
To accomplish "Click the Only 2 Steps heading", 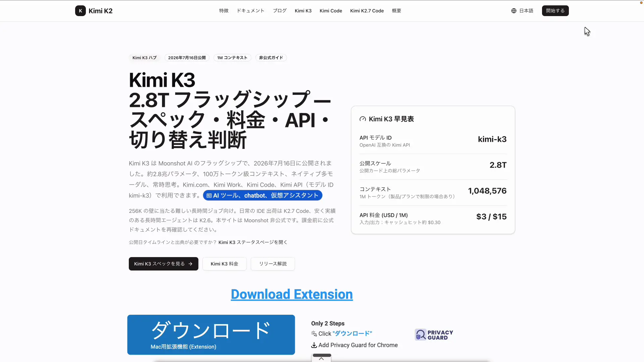I will click(328, 323).
